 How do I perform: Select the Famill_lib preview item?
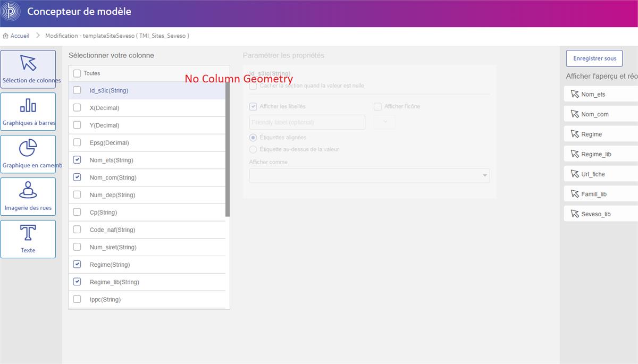click(x=601, y=194)
